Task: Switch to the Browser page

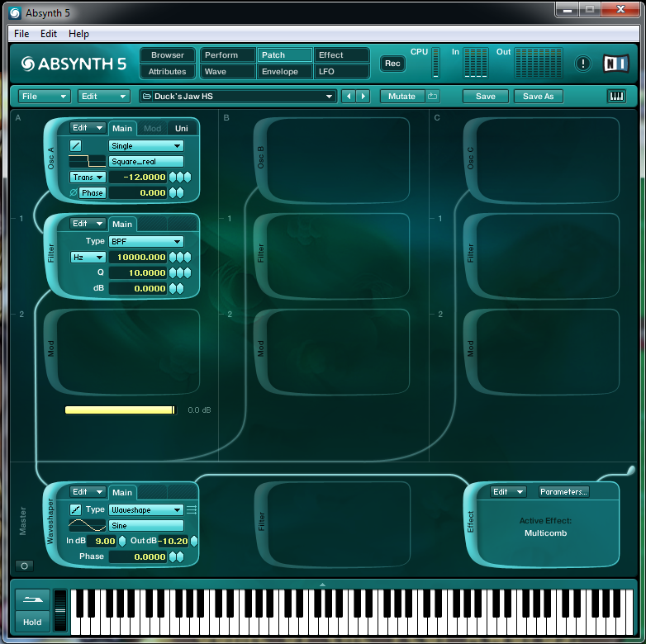Action: click(x=167, y=55)
